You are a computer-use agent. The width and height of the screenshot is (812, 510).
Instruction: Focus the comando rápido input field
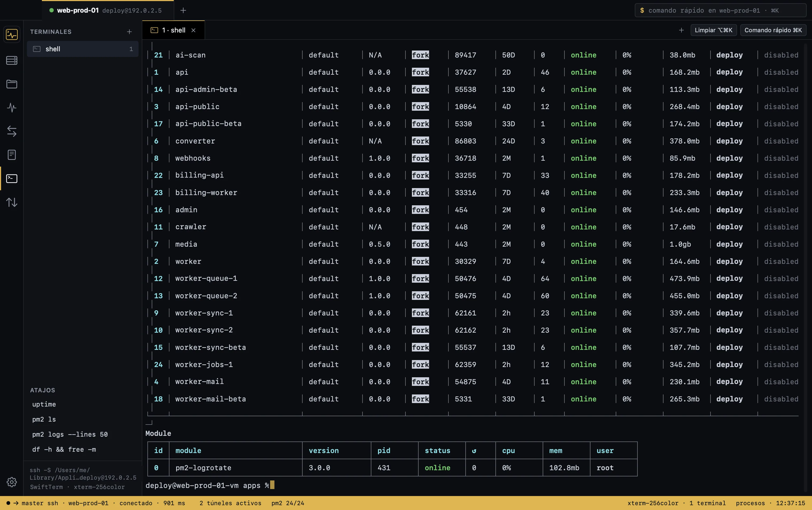[720, 10]
